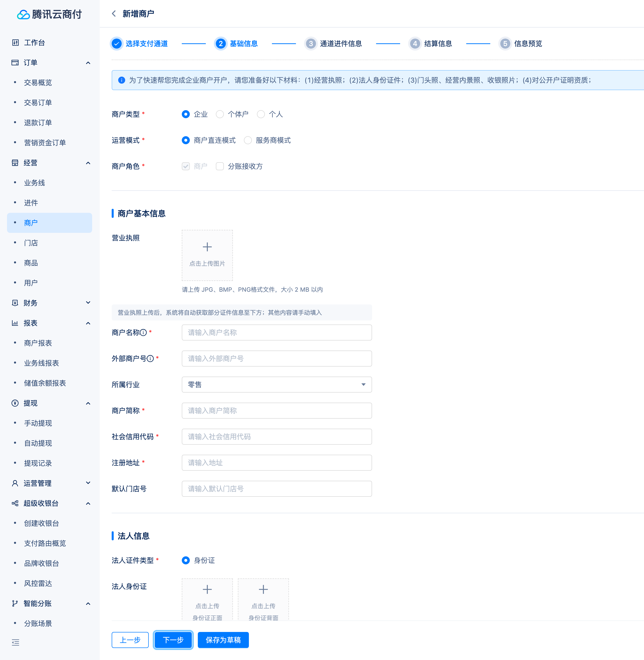Open the 门店 menu item
The height and width of the screenshot is (660, 644).
pyautogui.click(x=31, y=243)
